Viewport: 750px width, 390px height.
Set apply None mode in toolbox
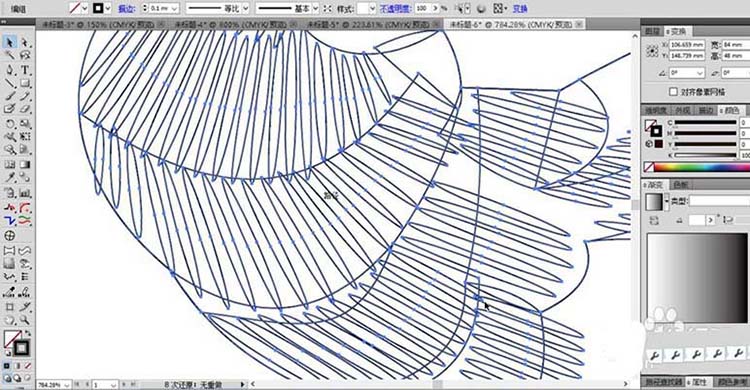coord(27,366)
